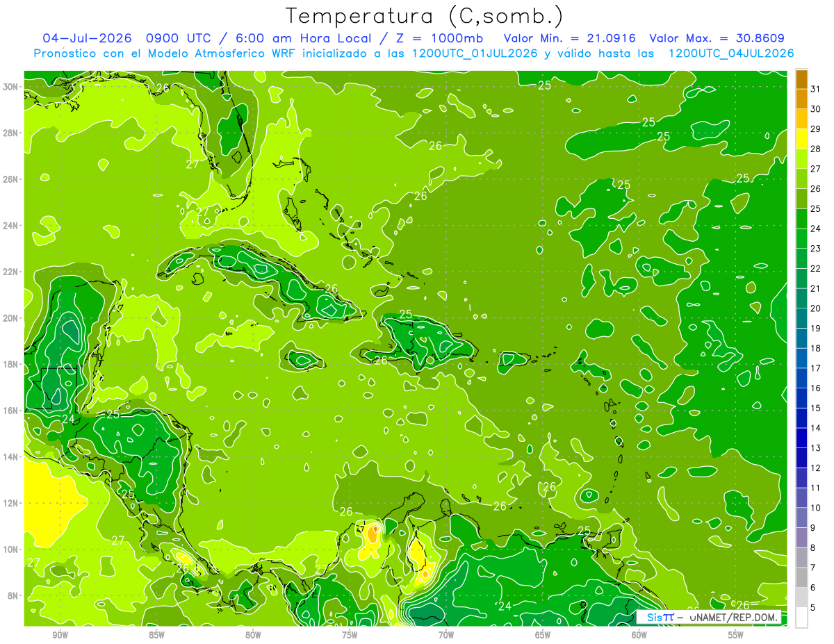834x644 pixels.
Task: Click the '17' colorbar legend value
Action: pos(816,368)
